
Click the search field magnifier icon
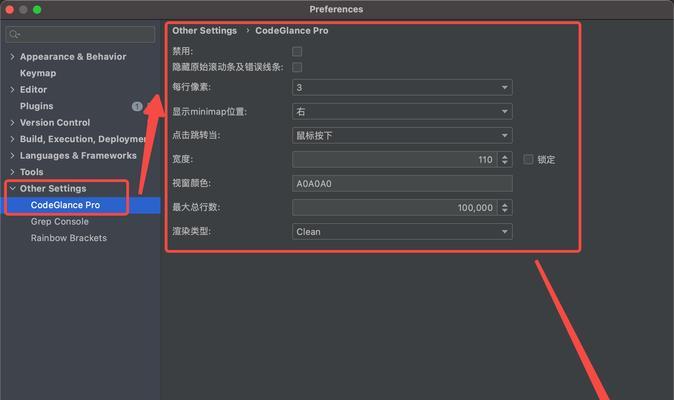click(14, 34)
